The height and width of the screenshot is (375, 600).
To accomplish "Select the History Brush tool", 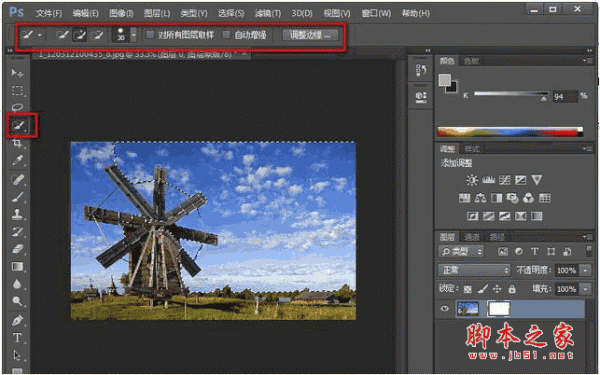I will (x=17, y=232).
